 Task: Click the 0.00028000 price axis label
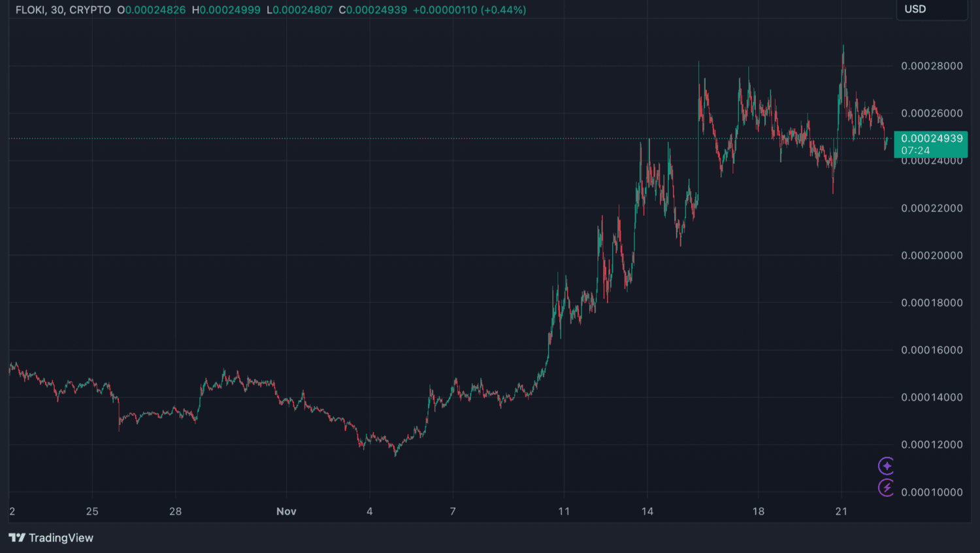click(932, 66)
